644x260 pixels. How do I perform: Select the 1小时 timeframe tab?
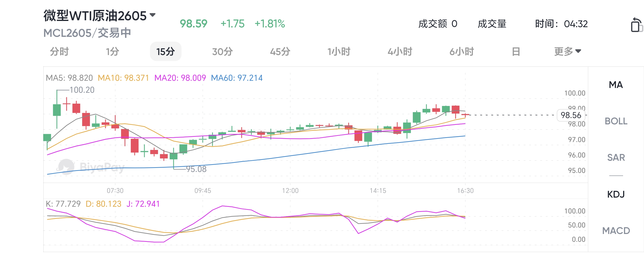(x=339, y=51)
